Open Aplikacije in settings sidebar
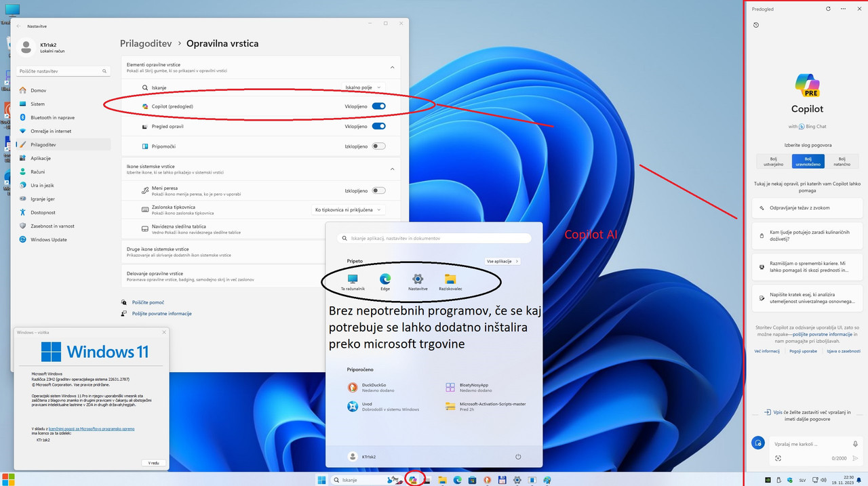Viewport: 868px width, 486px height. [x=62, y=158]
